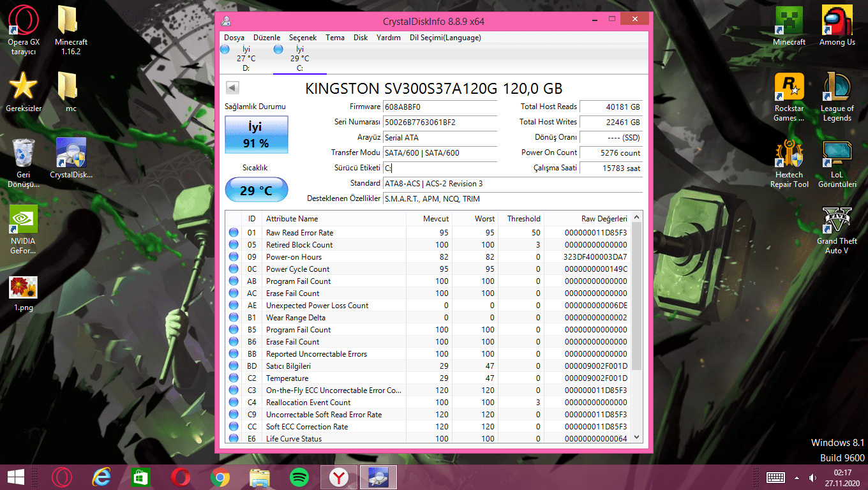Screen dimensions: 868x490
Task: Open the Hextech Repair Tool shortcut
Action: 789,163
